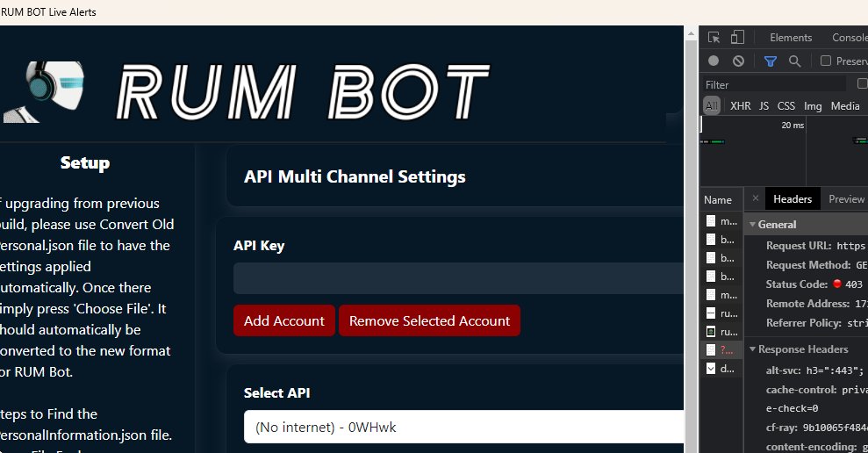Click the 'API Key' label
Screen dimensions: 868x453
(259, 245)
